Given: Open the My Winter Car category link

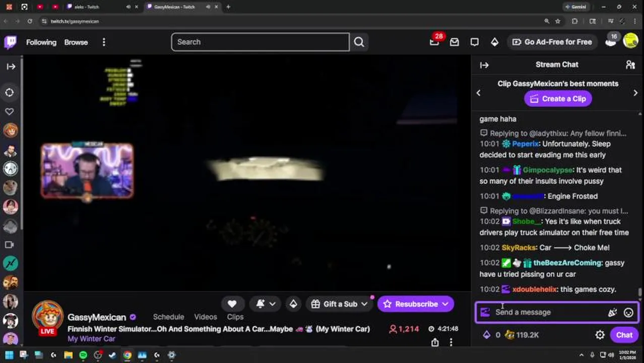Looking at the screenshot, I should tap(92, 339).
